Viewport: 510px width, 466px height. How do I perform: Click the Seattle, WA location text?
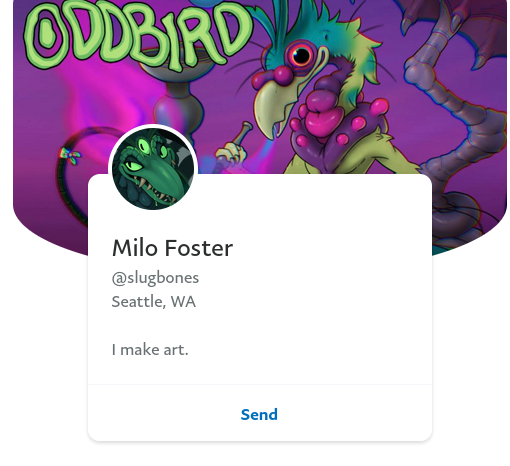pos(153,302)
